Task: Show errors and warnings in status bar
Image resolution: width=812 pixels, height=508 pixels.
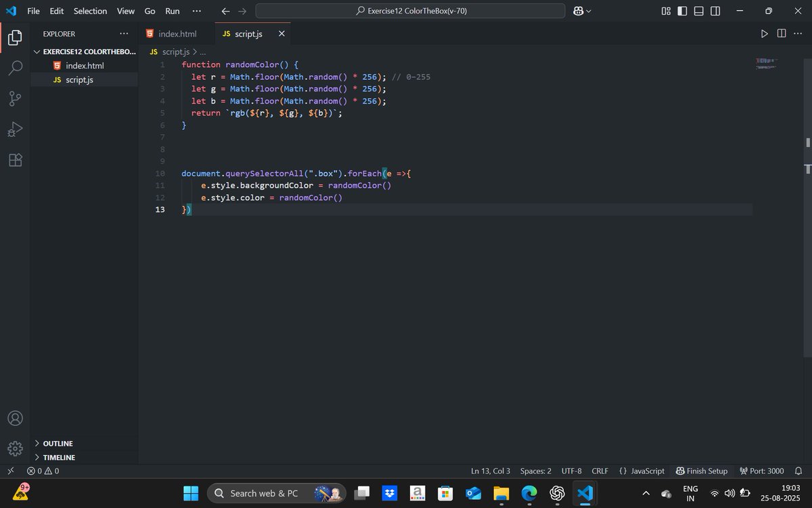Action: pos(43,471)
